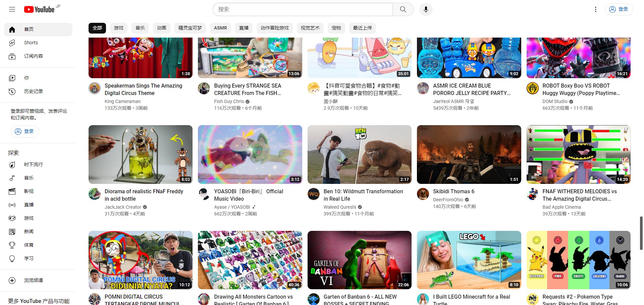Viewport: 644px width, 305px height.
Task: Open 'Skibidi Thomas 6' video title
Action: [x=453, y=191]
